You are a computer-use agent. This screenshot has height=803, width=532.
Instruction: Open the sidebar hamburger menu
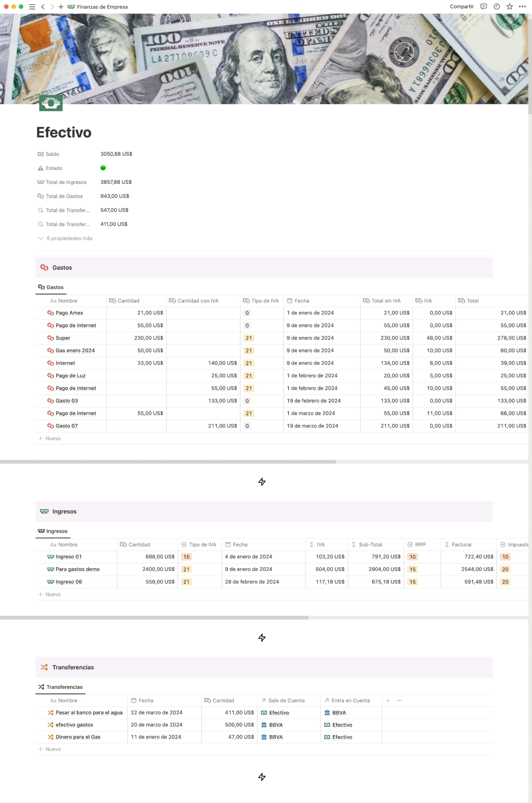32,7
